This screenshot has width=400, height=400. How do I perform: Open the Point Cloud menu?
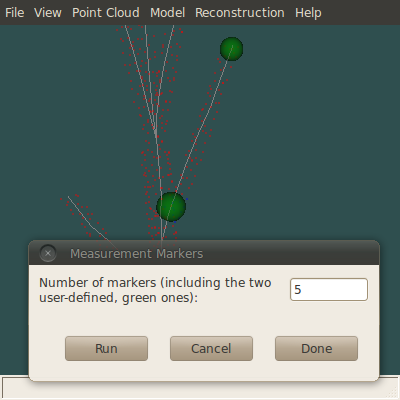(106, 13)
